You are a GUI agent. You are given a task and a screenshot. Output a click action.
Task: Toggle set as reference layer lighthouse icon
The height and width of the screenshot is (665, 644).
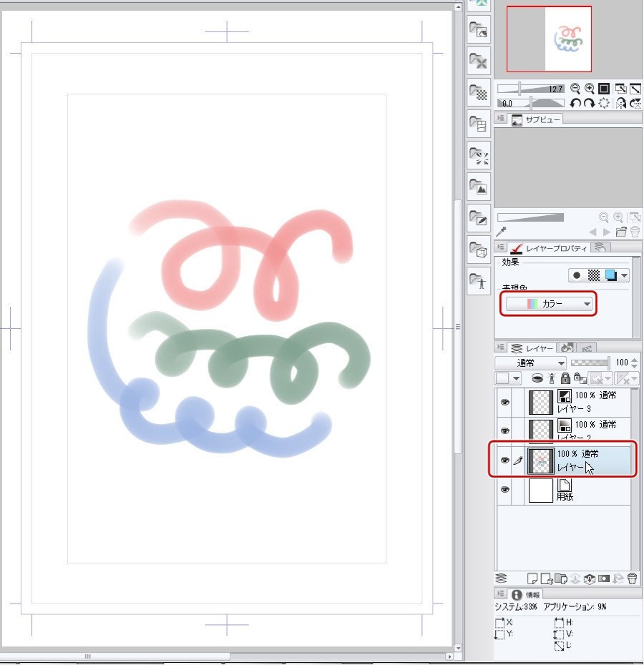tap(552, 378)
